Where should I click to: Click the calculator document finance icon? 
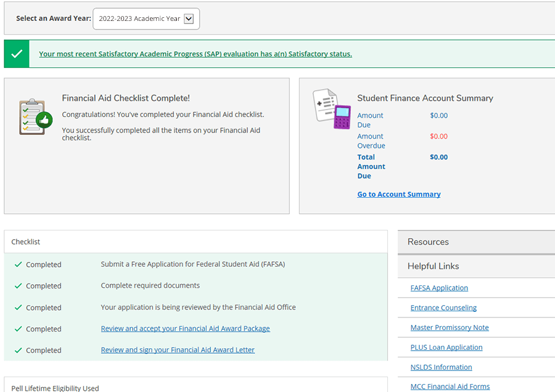pos(332,109)
